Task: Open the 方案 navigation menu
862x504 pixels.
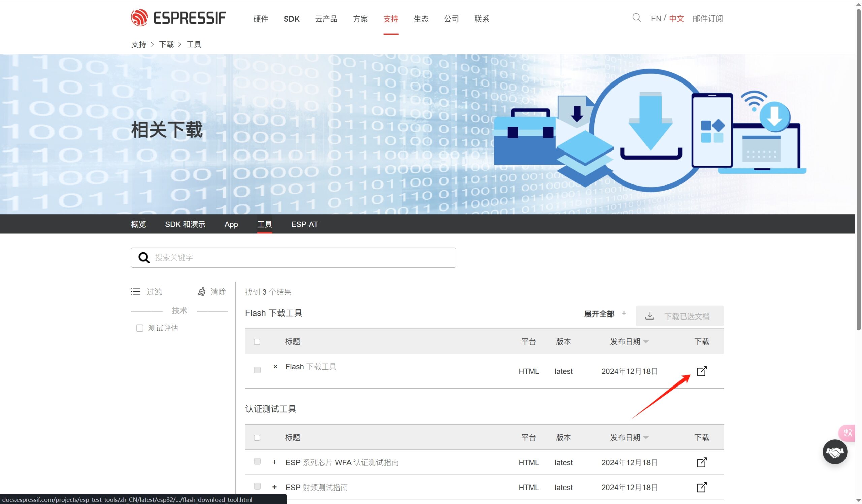Action: pos(360,19)
